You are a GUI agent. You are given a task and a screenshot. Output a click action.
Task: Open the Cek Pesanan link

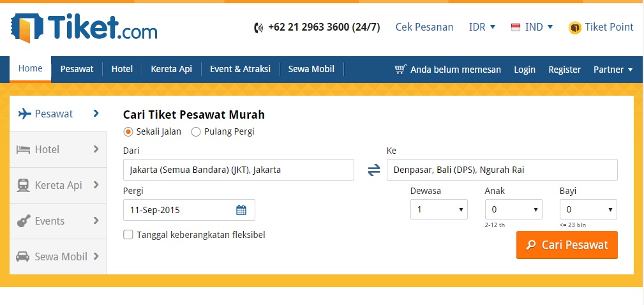[424, 27]
